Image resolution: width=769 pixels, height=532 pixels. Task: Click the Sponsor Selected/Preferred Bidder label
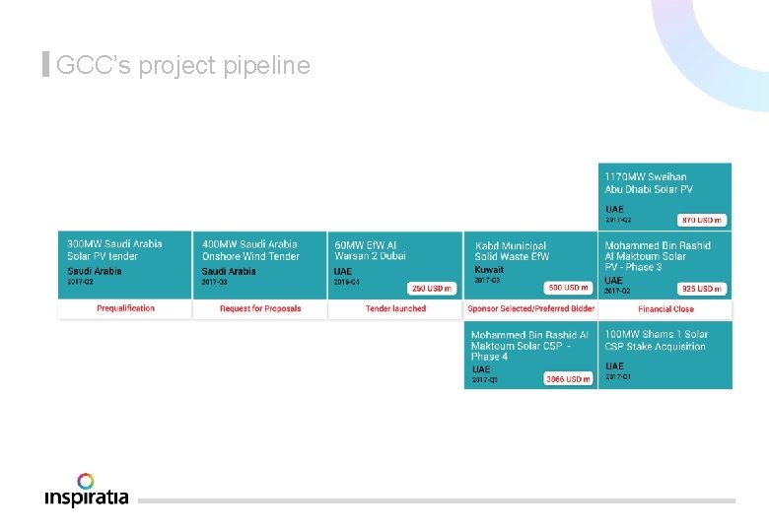pos(530,308)
